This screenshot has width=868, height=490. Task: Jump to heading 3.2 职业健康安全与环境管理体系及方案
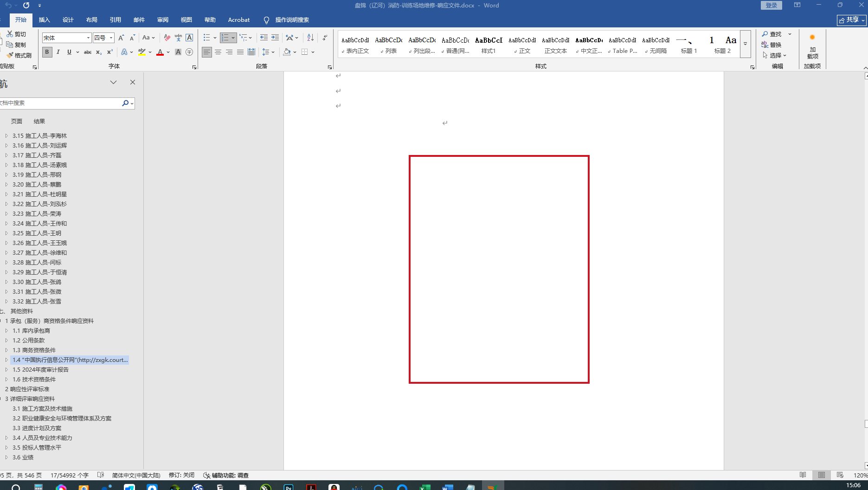pyautogui.click(x=62, y=419)
